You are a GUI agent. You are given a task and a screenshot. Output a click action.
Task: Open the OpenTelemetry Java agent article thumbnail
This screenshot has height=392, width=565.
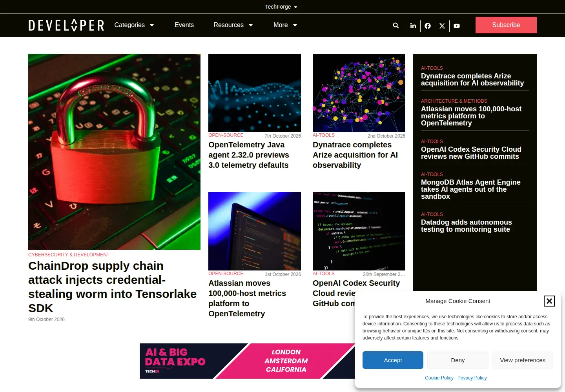pos(255,93)
